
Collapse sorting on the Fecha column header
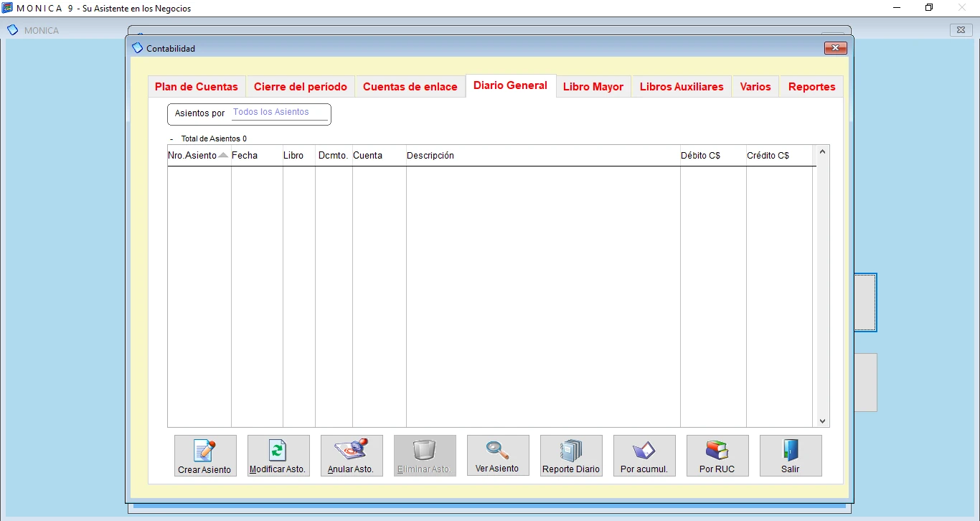click(245, 155)
